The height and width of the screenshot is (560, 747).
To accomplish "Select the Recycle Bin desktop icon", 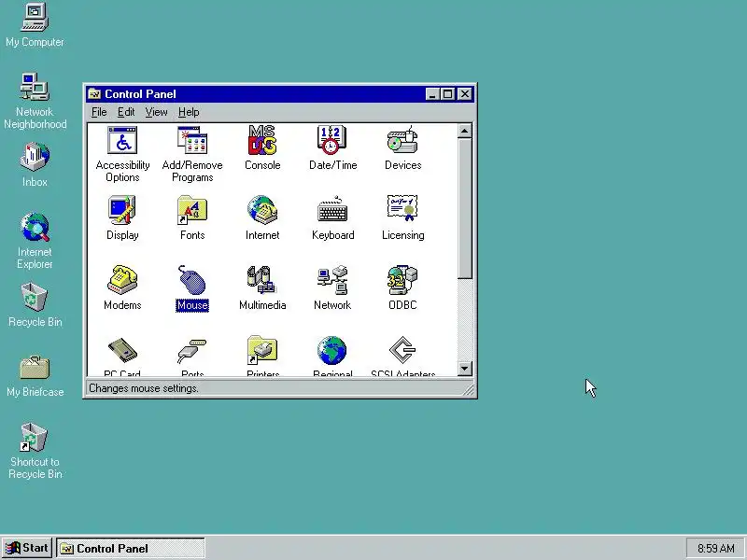I will (35, 297).
